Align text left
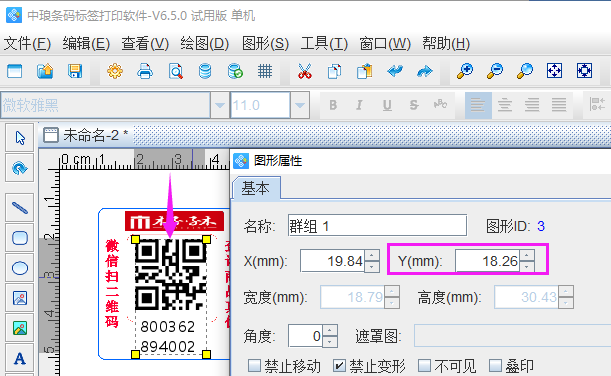611x376 pixels. click(478, 105)
